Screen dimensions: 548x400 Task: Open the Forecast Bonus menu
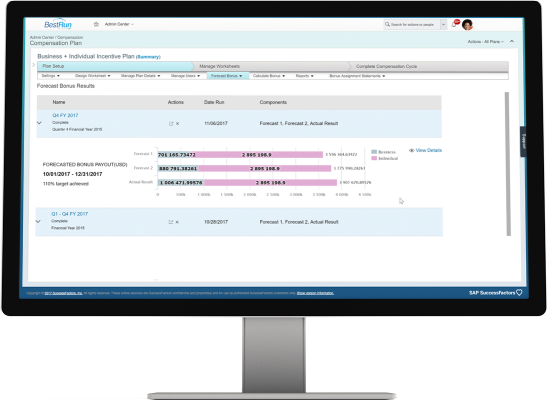tap(227, 76)
